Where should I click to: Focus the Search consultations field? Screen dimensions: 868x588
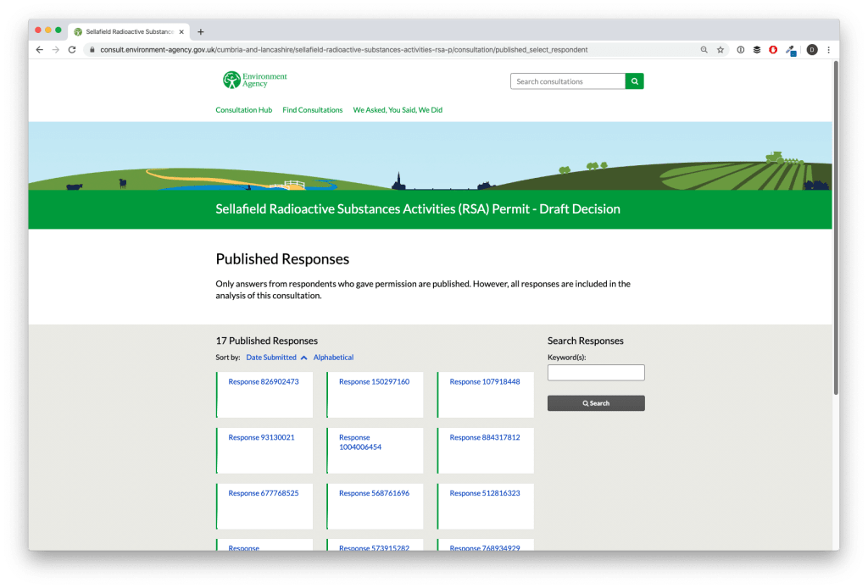tap(568, 81)
